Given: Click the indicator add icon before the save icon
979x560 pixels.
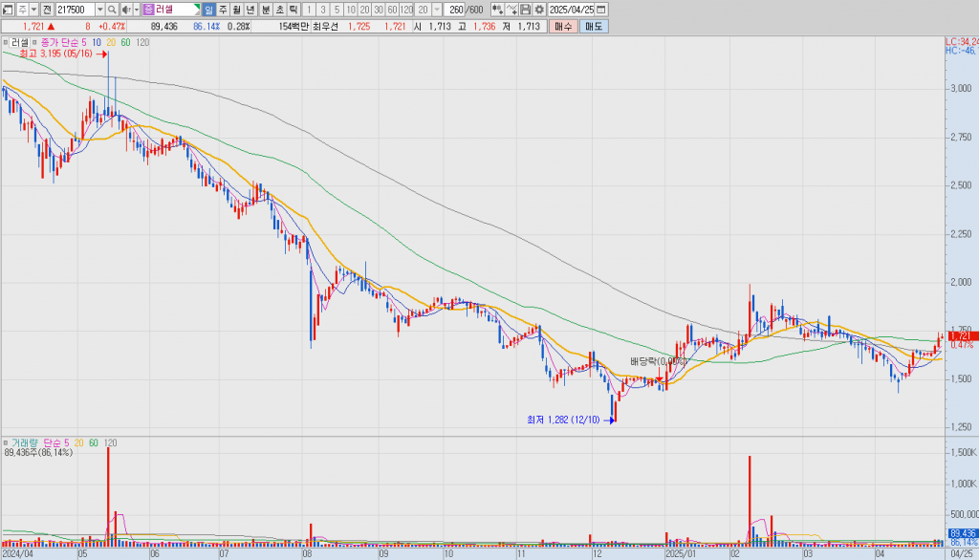Looking at the screenshot, I should (497, 9).
